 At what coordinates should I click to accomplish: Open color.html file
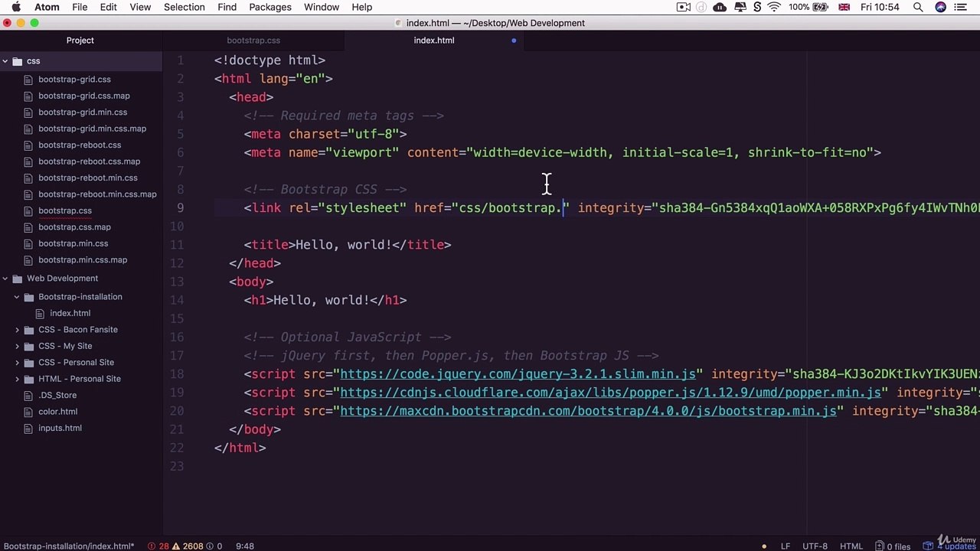[x=58, y=412]
